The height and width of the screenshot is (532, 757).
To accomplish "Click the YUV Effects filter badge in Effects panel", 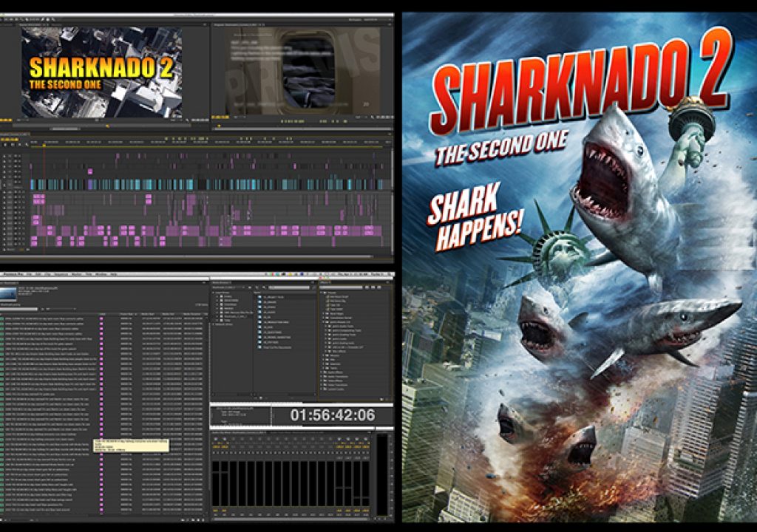I will 379,287.
